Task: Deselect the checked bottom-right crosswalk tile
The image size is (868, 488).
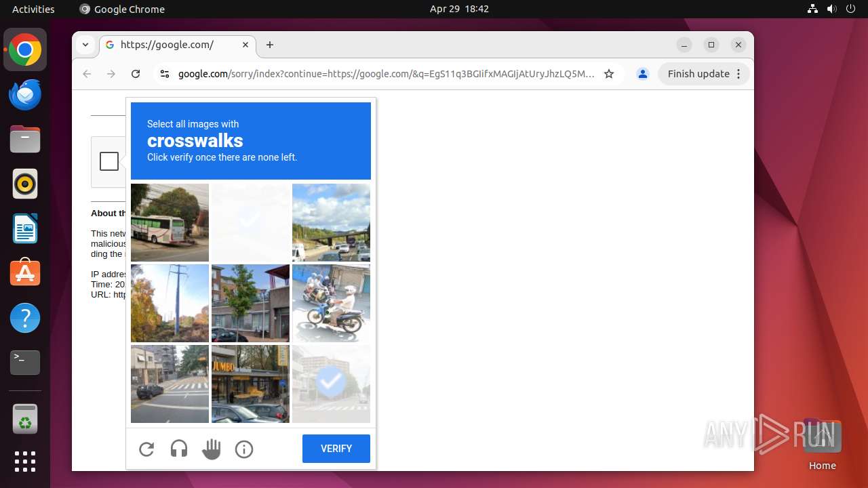Action: [331, 384]
